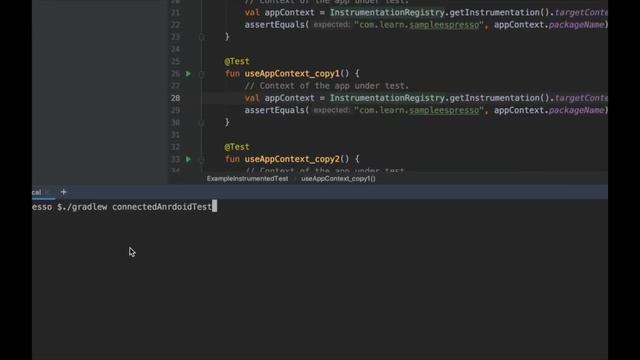Screen dimensions: 640x360
Task: Click the package string literal on line 22
Action: 419,25
